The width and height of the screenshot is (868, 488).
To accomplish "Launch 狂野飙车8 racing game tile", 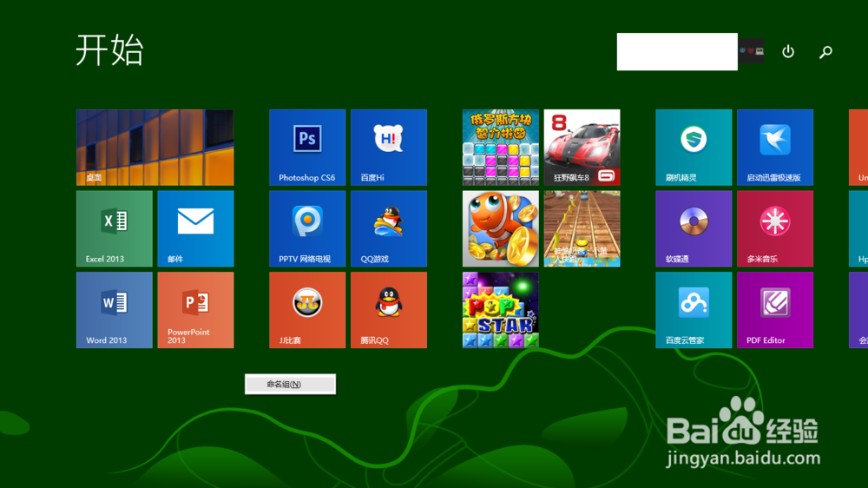I will 582,148.
